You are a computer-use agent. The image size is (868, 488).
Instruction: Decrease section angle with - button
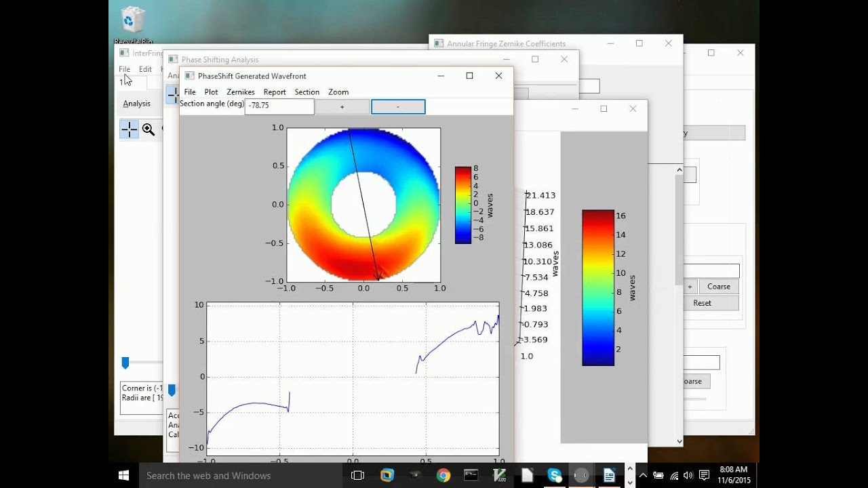(398, 106)
